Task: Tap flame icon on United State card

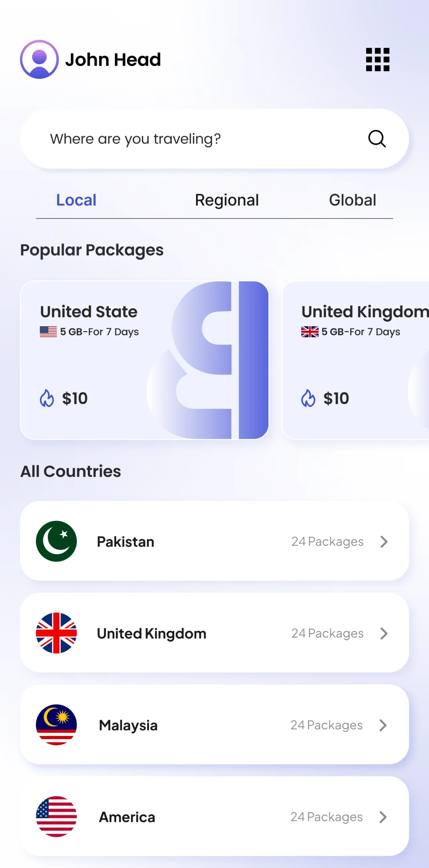Action: 47,398
